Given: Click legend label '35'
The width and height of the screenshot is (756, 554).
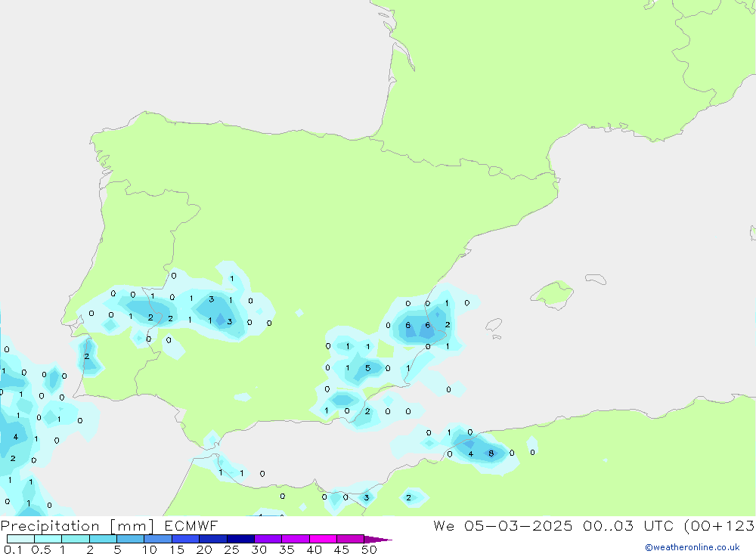Looking at the screenshot, I should pos(287,549).
